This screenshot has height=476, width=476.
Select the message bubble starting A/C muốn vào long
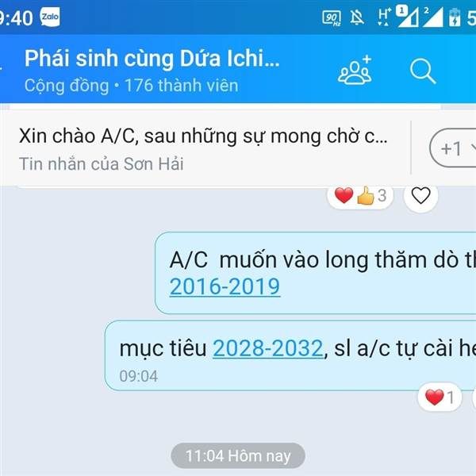[x=316, y=273]
